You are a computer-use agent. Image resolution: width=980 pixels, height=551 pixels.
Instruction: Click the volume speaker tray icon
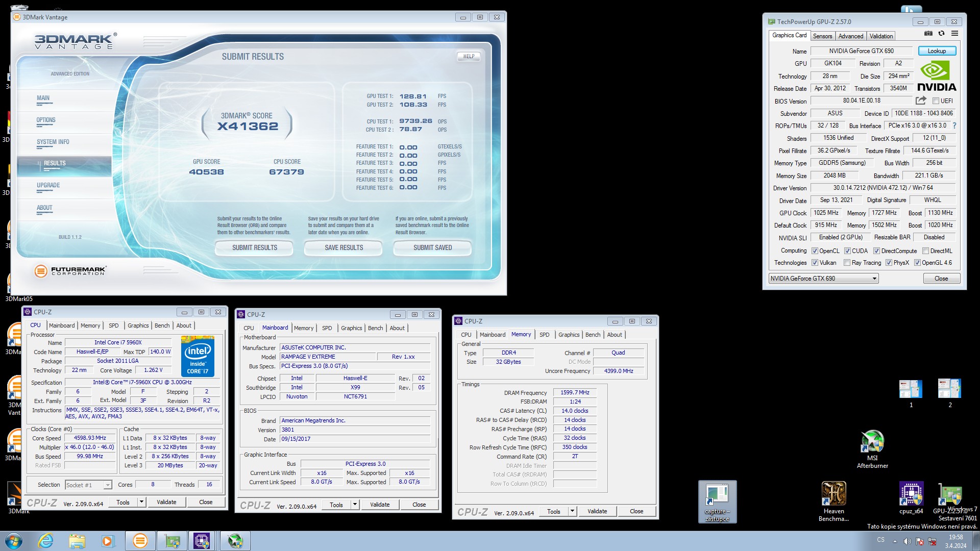click(x=907, y=541)
